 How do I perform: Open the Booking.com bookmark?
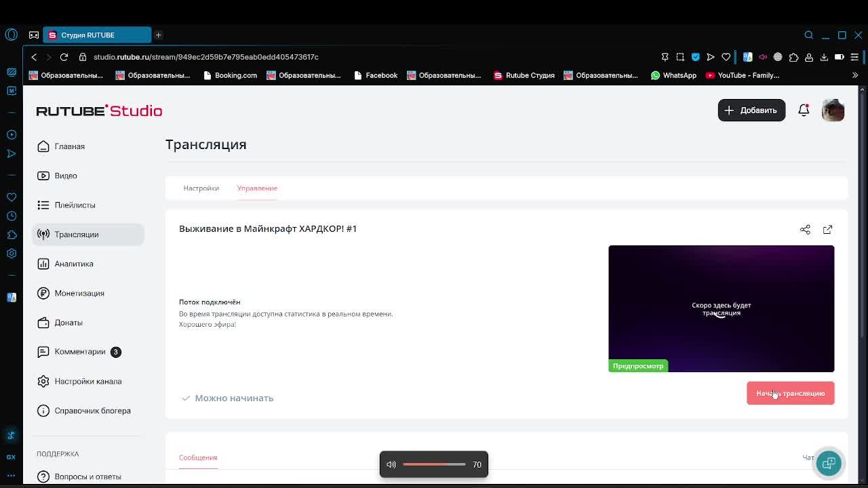click(230, 75)
